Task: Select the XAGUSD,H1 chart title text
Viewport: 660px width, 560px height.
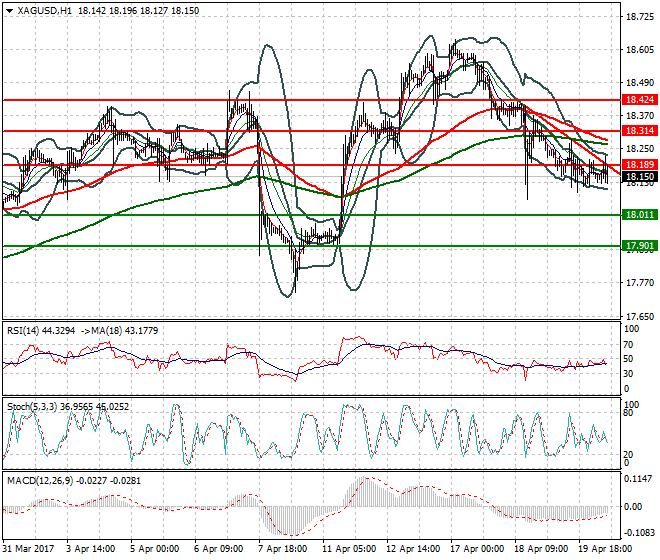Action: tap(45, 11)
